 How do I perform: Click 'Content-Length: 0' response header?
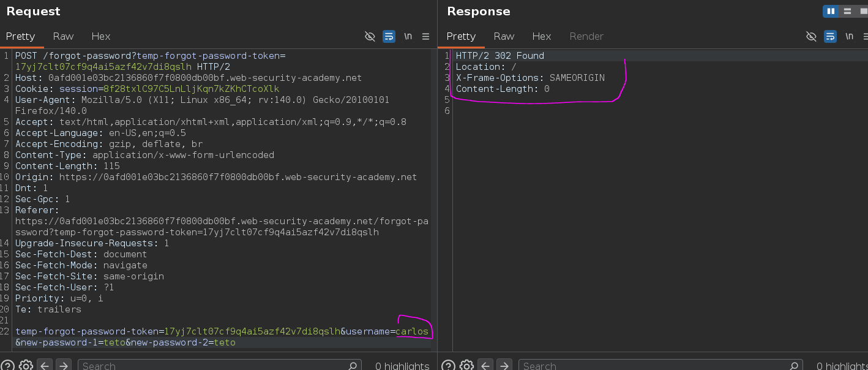point(503,89)
